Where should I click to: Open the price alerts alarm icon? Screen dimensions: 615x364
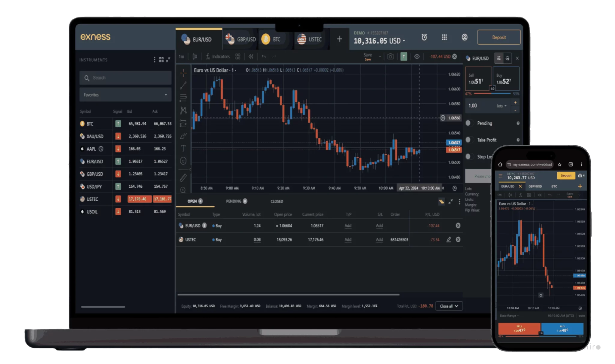coord(424,37)
